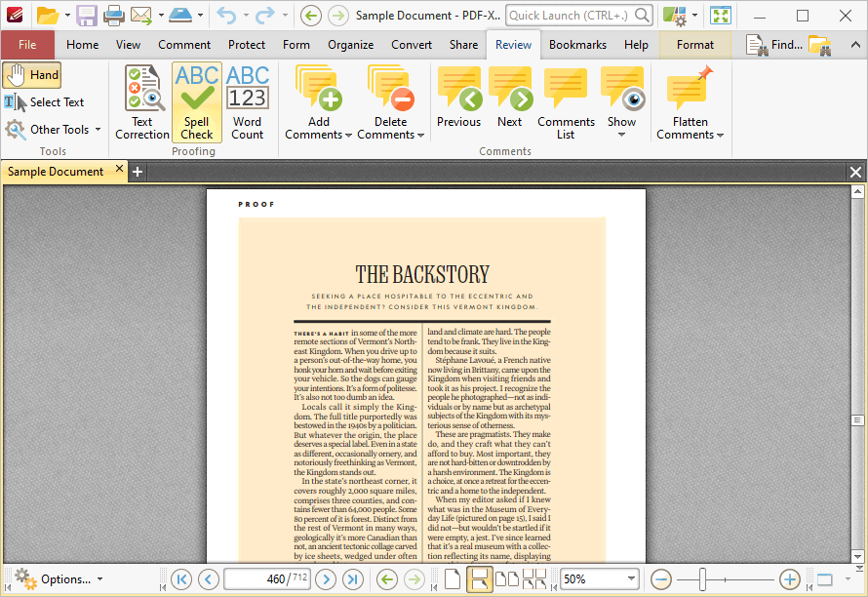
Task: Activate the Select Text tool
Action: [x=44, y=102]
